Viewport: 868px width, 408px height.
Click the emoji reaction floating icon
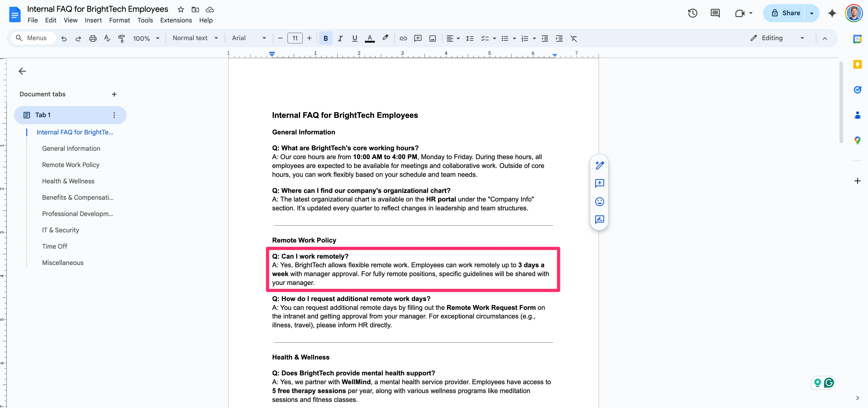(x=599, y=202)
